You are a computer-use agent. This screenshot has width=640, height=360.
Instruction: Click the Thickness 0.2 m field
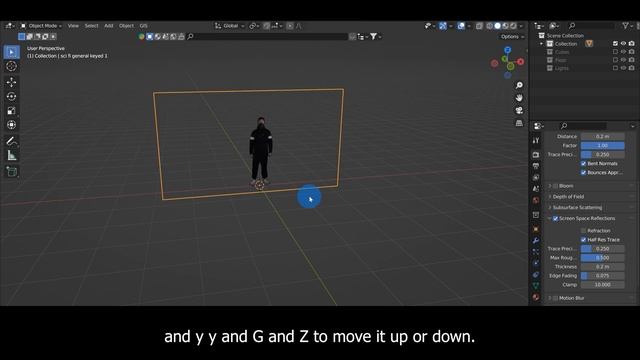click(x=602, y=267)
